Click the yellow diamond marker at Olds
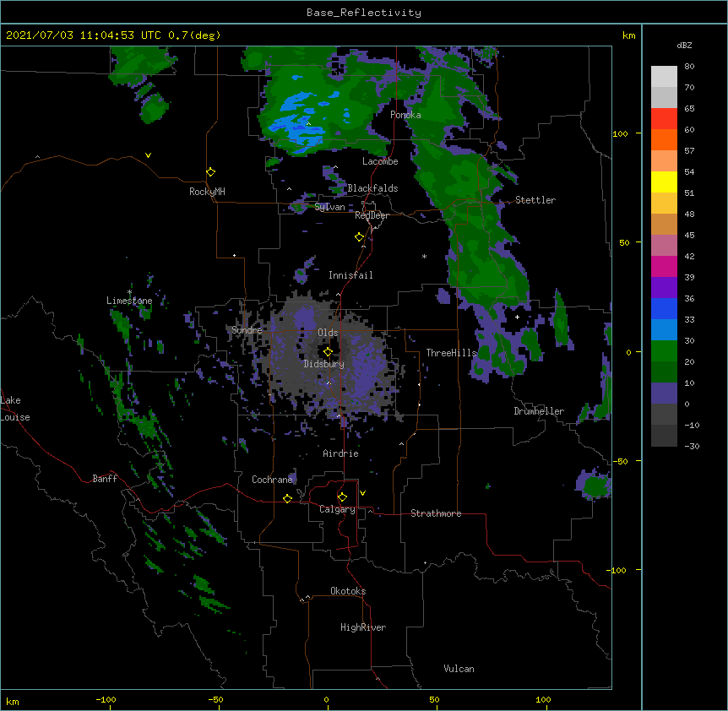Screen dimensions: 728x711 tap(328, 351)
